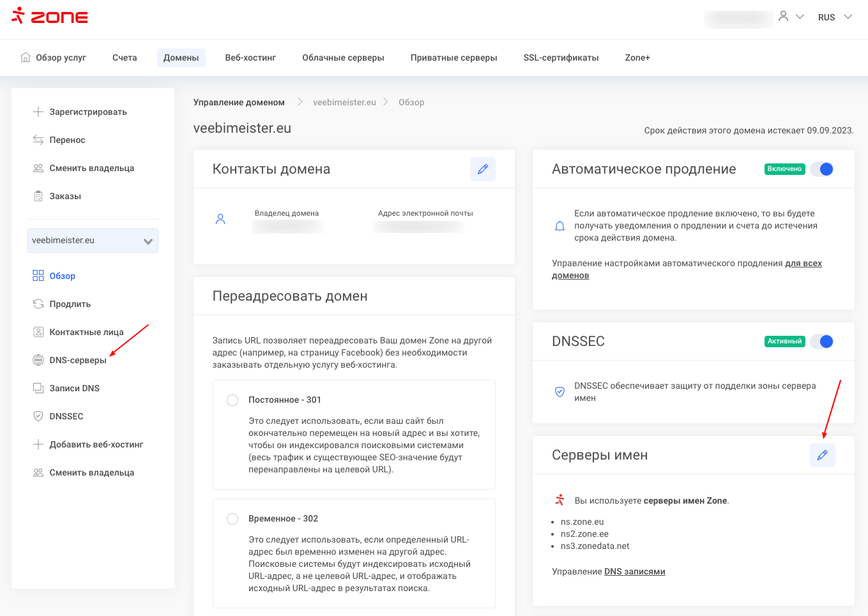868x616 pixels.
Task: Edit domain contacts with pencil icon
Action: point(482,169)
